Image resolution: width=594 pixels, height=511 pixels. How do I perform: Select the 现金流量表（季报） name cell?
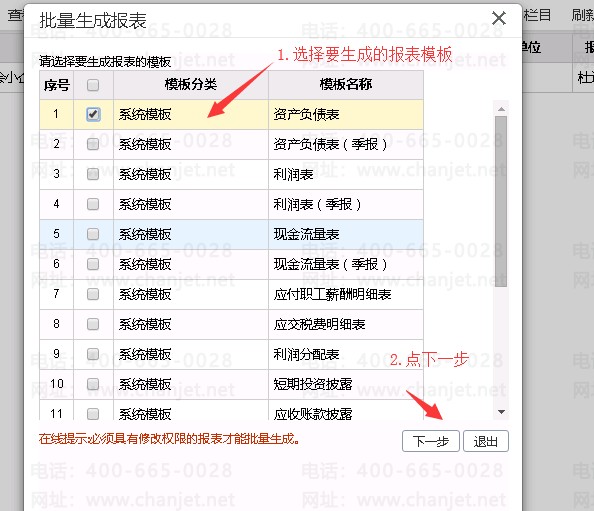point(345,264)
